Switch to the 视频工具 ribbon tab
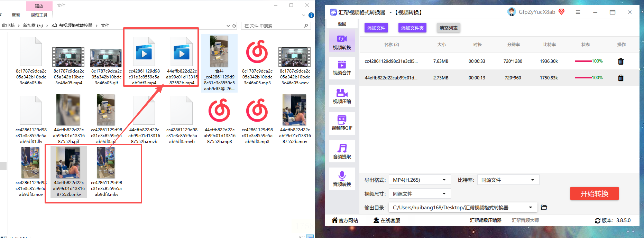Screen dimensions: 644x238 [x=39, y=15]
